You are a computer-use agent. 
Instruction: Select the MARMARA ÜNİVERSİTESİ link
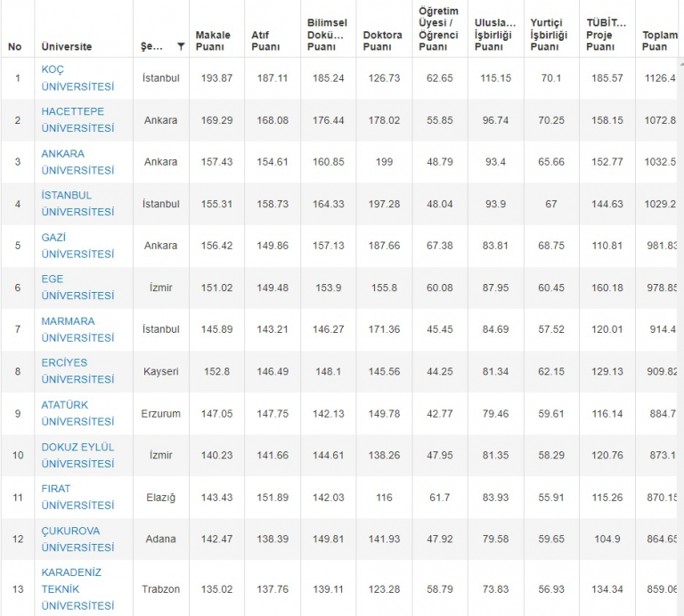[77, 329]
